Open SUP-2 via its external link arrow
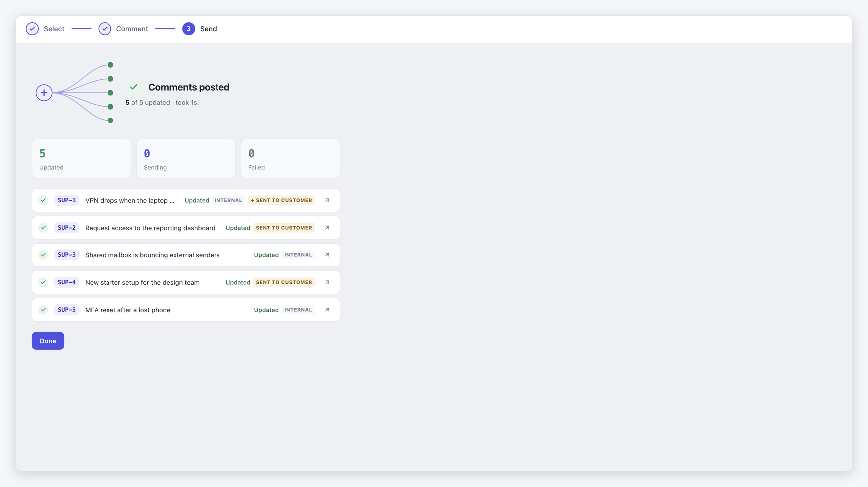 pyautogui.click(x=327, y=228)
